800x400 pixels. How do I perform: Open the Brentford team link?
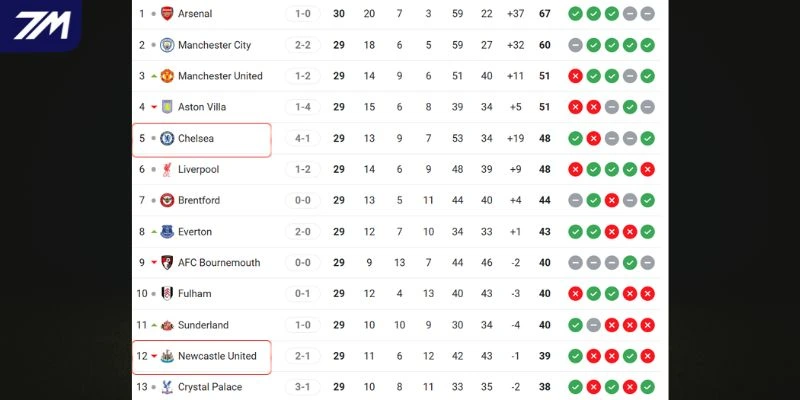pos(199,201)
